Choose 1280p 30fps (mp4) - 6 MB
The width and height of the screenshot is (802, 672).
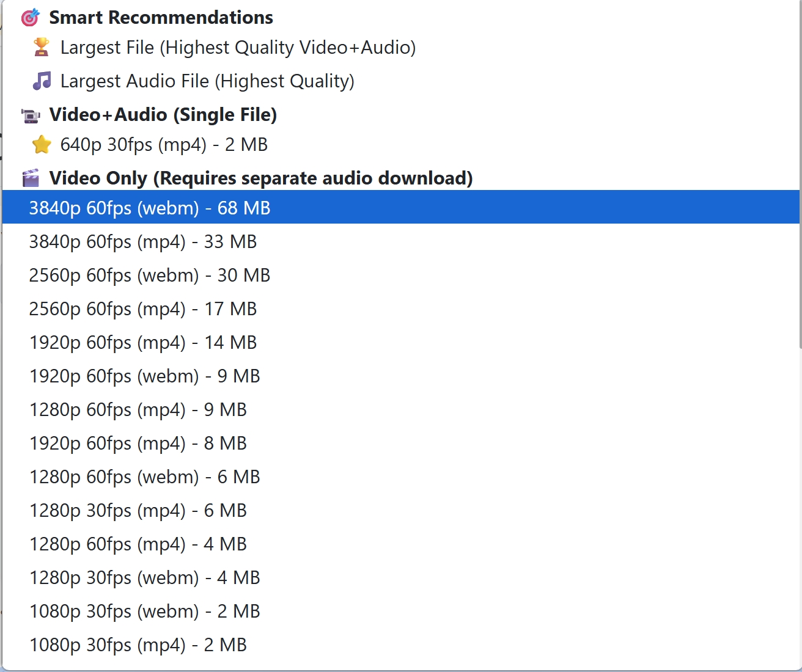click(x=401, y=510)
